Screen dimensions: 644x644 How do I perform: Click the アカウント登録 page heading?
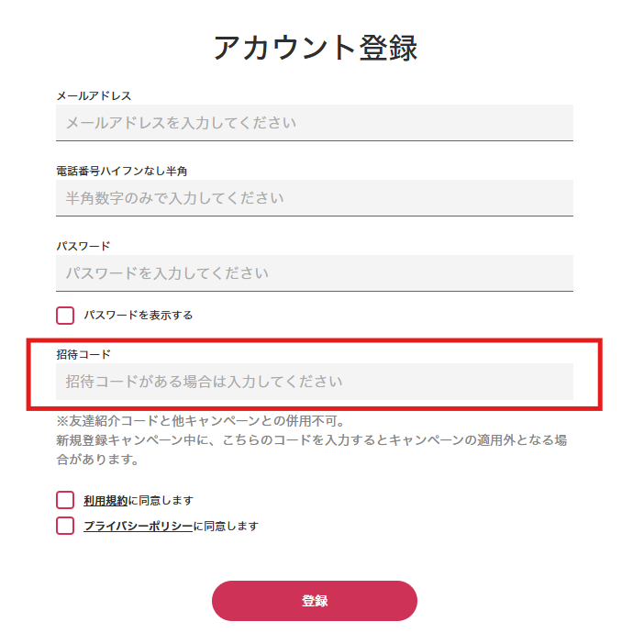tap(316, 48)
